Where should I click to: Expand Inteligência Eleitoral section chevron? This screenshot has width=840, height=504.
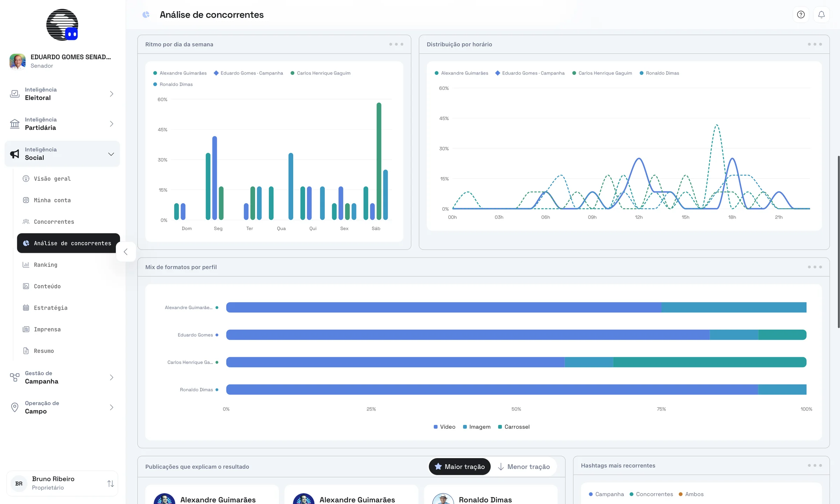111,94
